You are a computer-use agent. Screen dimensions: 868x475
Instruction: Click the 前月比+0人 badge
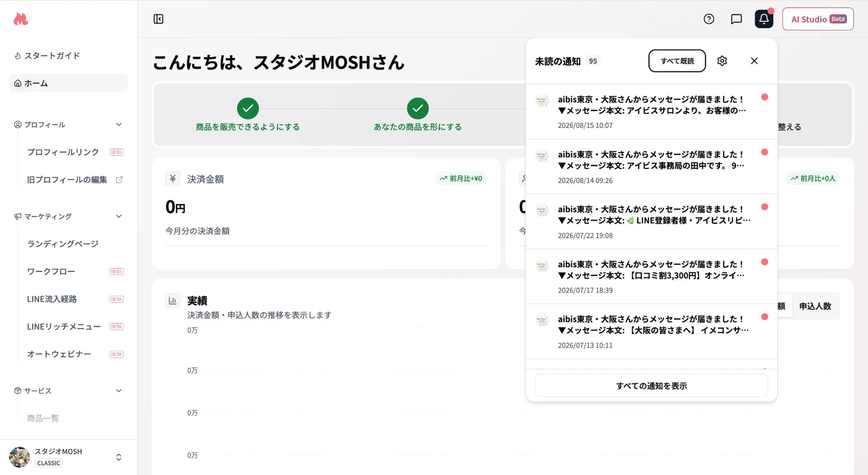813,179
